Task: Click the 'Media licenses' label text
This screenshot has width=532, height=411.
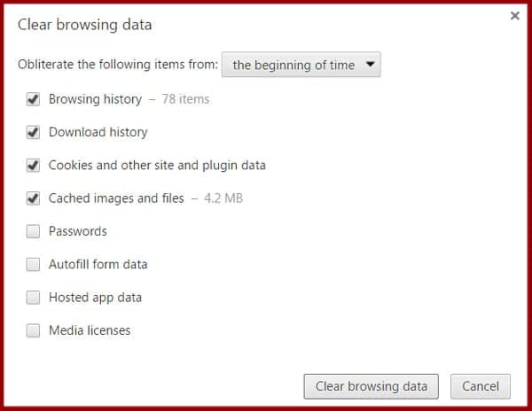Action: pos(90,330)
